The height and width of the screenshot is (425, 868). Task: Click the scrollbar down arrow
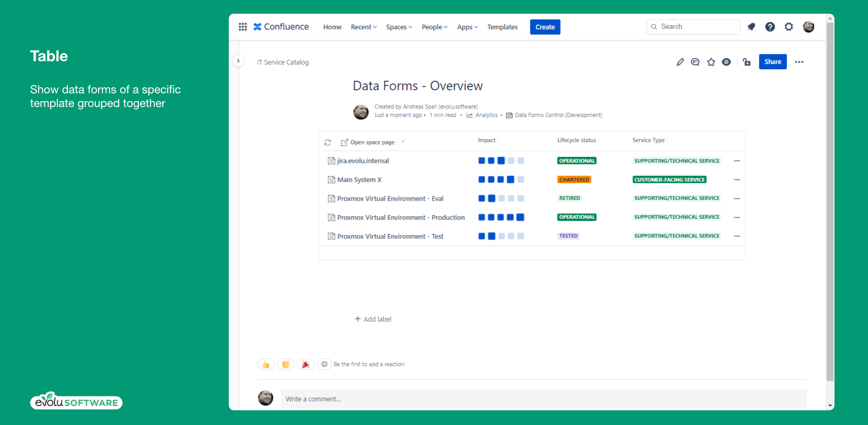coord(830,406)
